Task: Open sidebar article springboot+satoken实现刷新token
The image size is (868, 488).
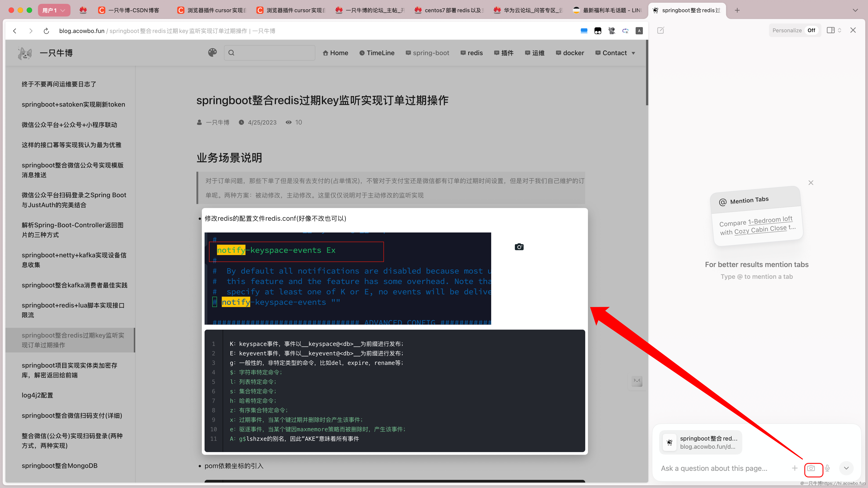Action: coord(73,104)
